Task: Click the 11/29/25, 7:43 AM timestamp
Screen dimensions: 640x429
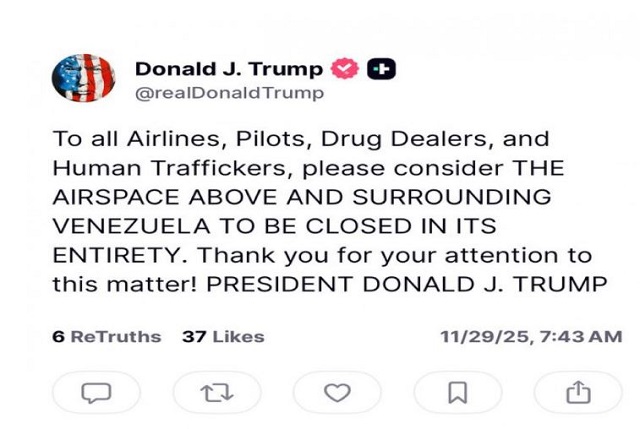Action: pyautogui.click(x=531, y=337)
